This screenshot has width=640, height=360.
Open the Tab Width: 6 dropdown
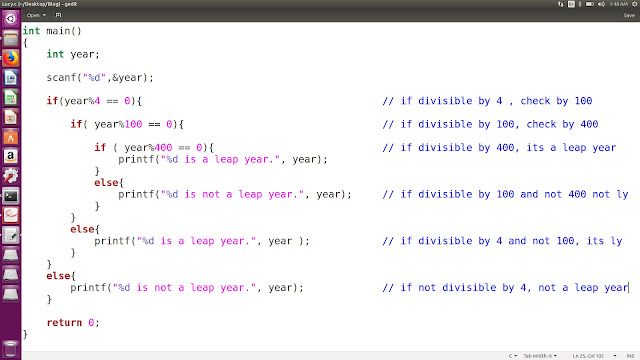(540, 356)
